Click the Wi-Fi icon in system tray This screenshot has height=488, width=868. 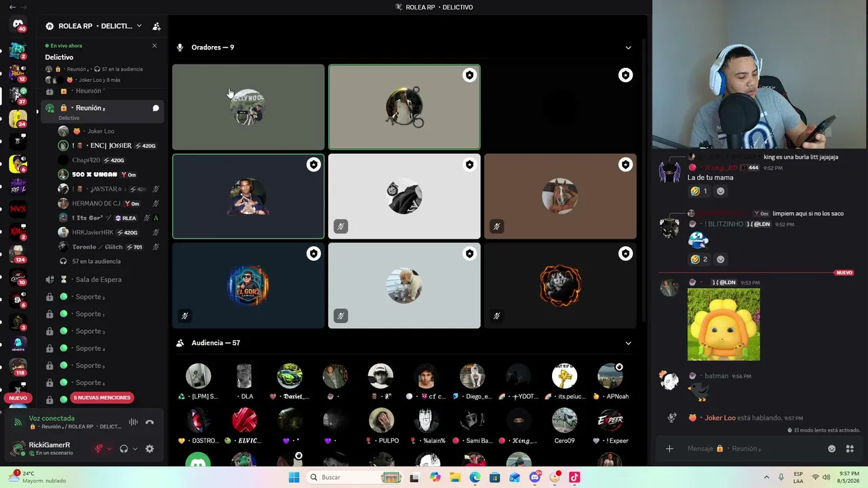(x=815, y=477)
